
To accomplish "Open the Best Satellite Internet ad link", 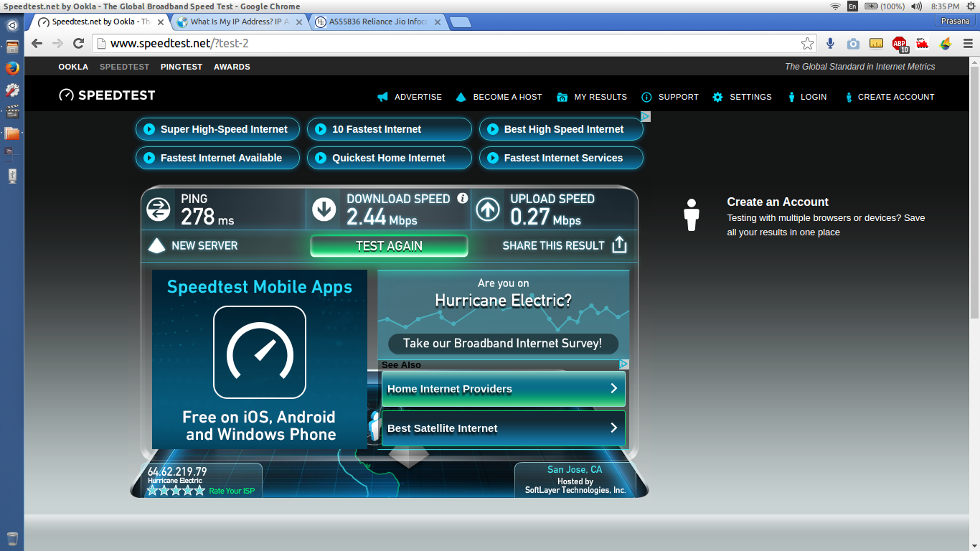I will point(503,428).
